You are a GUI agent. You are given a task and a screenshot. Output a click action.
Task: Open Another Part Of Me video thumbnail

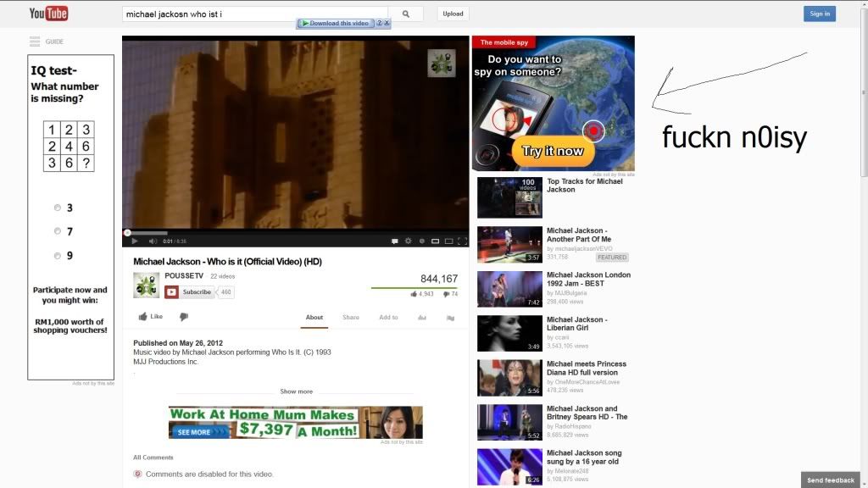click(x=509, y=244)
